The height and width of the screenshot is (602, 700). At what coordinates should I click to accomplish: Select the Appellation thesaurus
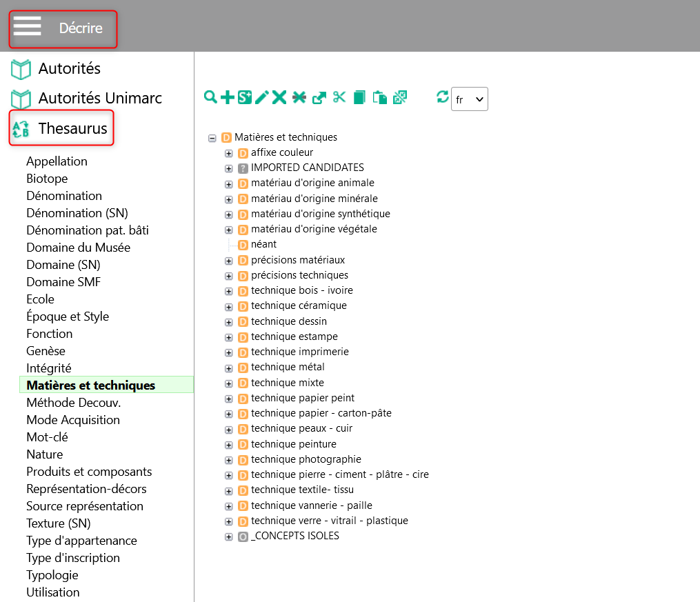(57, 161)
